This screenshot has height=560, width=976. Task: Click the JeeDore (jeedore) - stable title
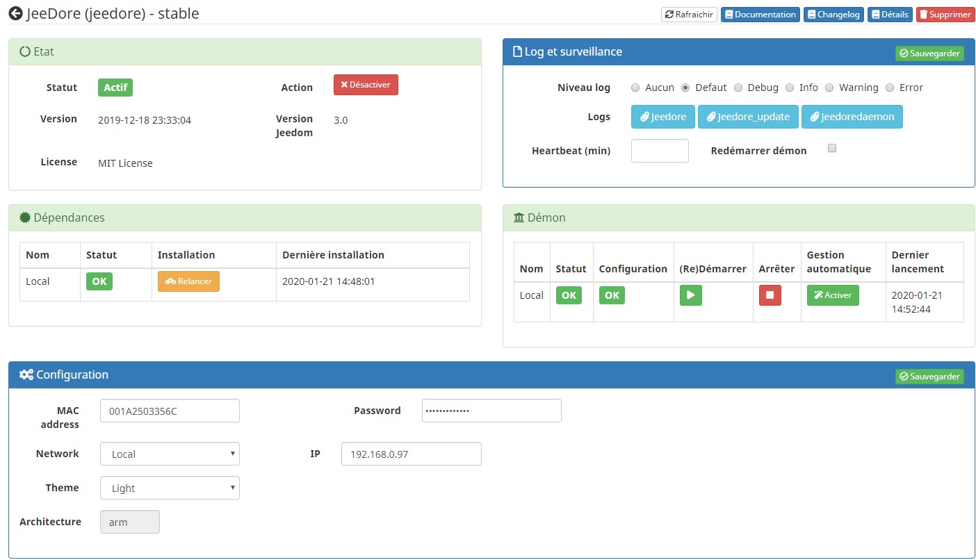coord(113,14)
